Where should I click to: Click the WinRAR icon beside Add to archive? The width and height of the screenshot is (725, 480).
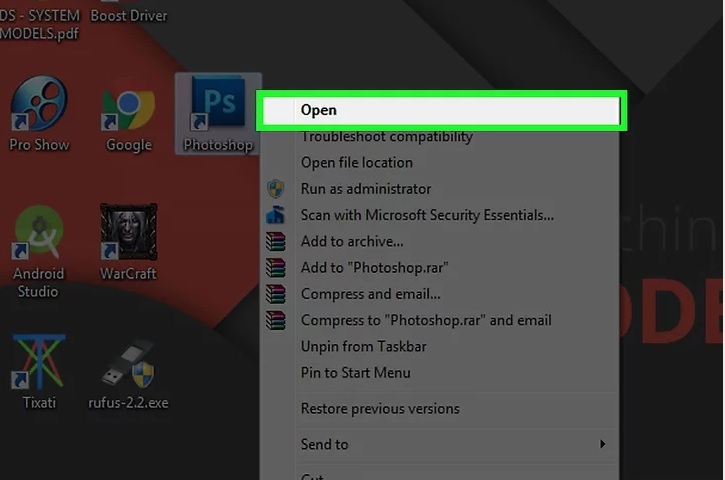click(x=276, y=241)
